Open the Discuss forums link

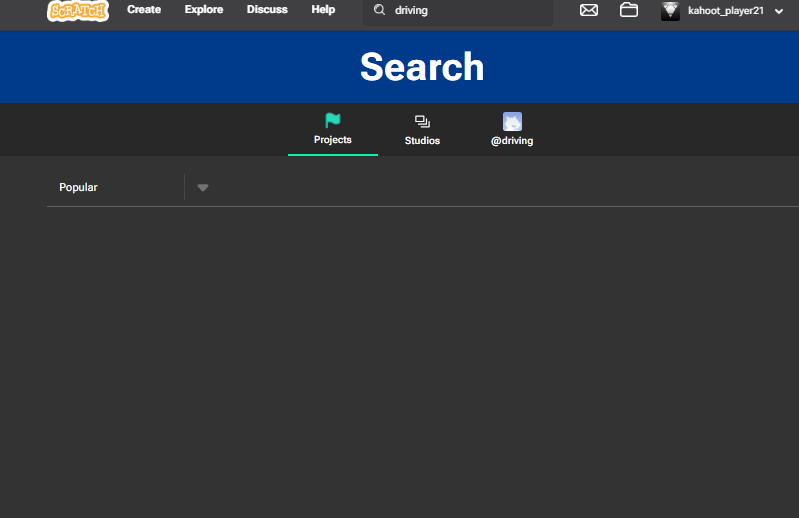(x=267, y=10)
